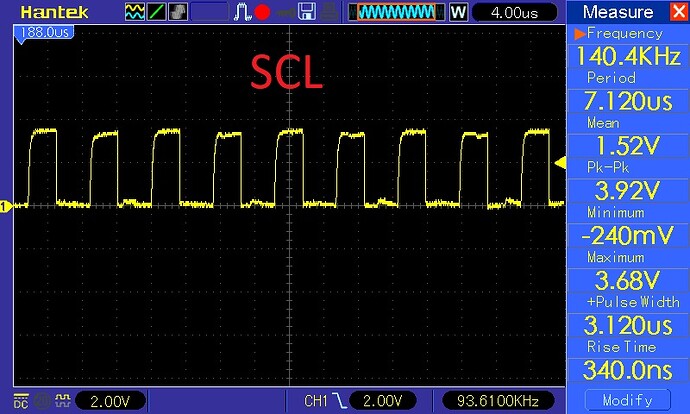
Task: Click the Modify button
Action: 628,400
